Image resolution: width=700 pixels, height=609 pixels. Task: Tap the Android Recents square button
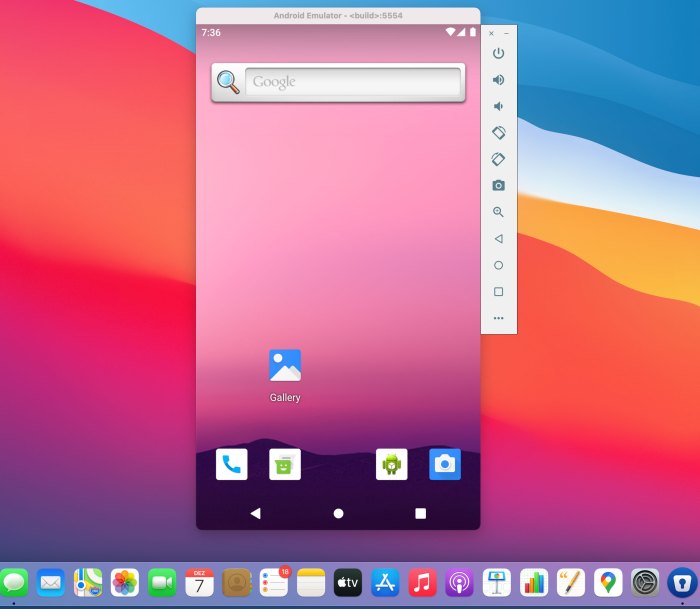click(x=421, y=513)
